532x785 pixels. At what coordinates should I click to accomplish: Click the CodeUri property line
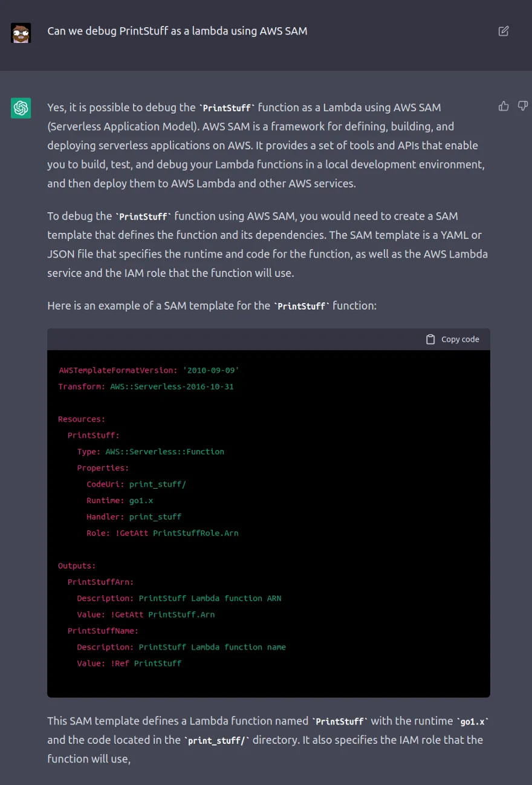click(x=137, y=484)
